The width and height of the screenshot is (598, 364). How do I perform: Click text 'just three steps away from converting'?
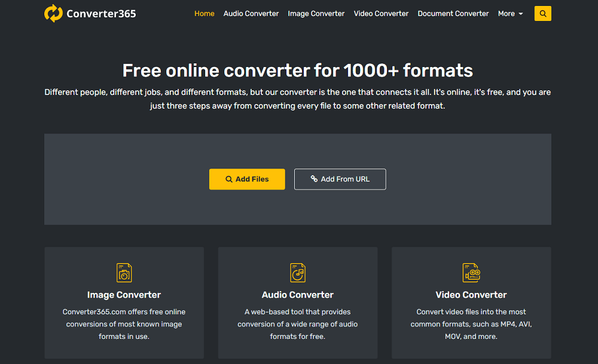[222, 106]
